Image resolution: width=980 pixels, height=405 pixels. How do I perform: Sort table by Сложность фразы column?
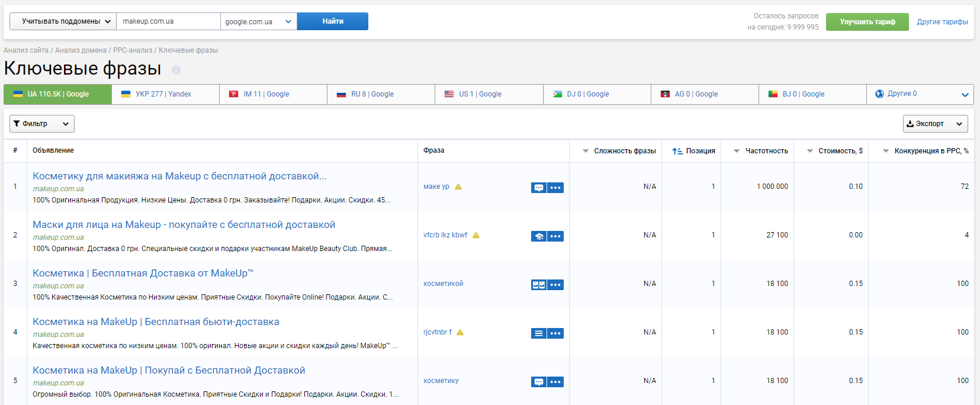[x=619, y=151]
